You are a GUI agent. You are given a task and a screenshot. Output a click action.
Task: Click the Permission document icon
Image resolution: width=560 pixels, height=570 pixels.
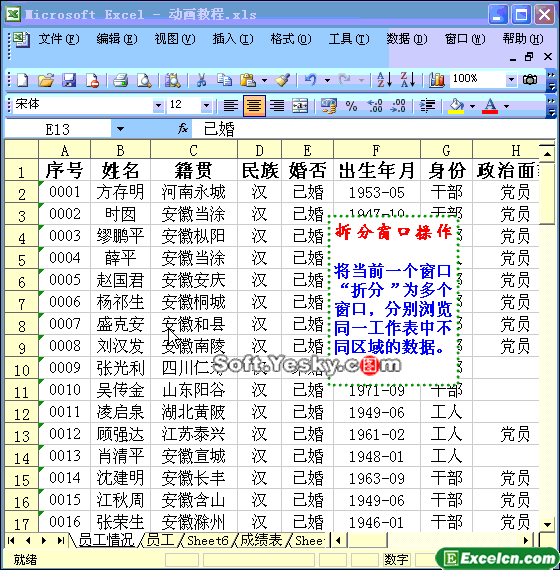92,80
